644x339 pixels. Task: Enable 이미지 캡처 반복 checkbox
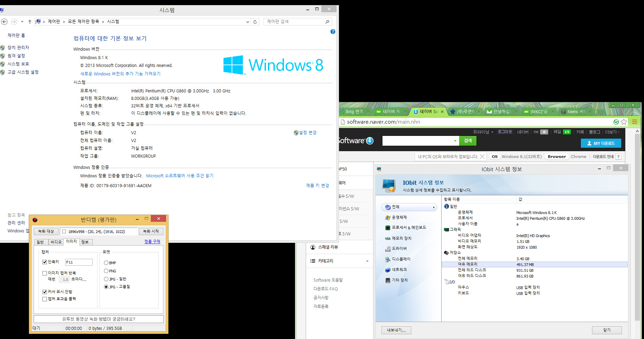44,273
